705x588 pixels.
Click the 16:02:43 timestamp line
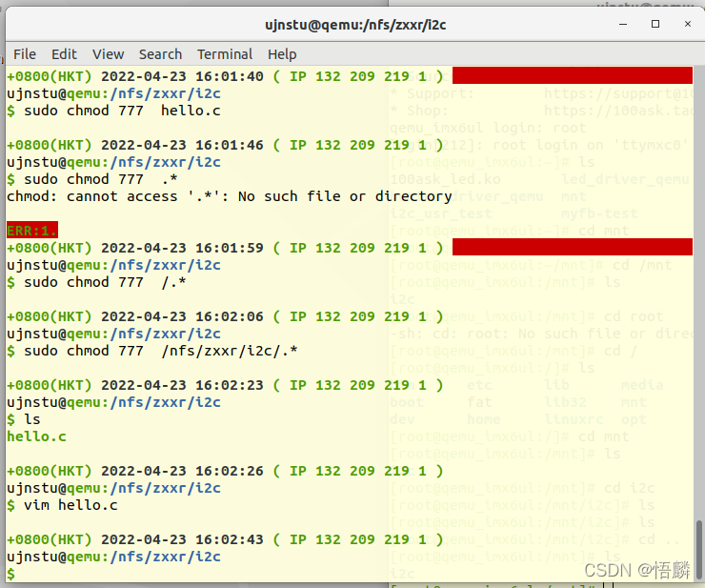(x=225, y=539)
